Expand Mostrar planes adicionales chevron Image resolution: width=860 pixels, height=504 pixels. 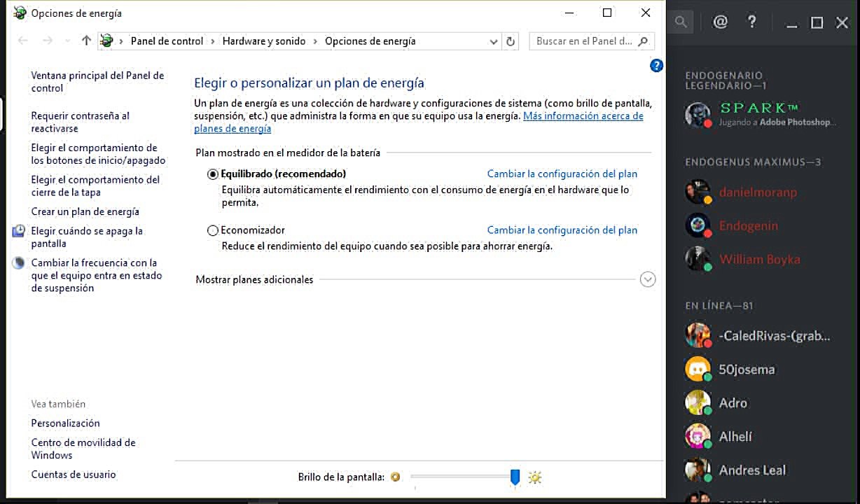(x=648, y=279)
